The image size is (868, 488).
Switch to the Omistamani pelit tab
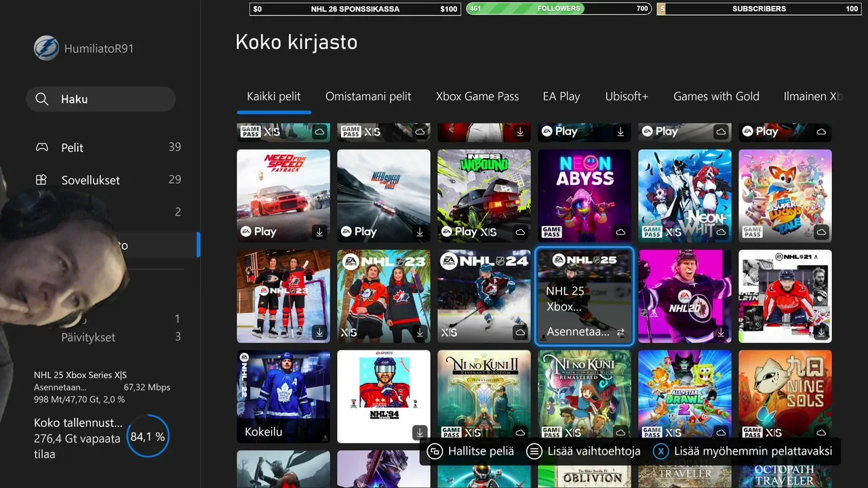point(368,96)
